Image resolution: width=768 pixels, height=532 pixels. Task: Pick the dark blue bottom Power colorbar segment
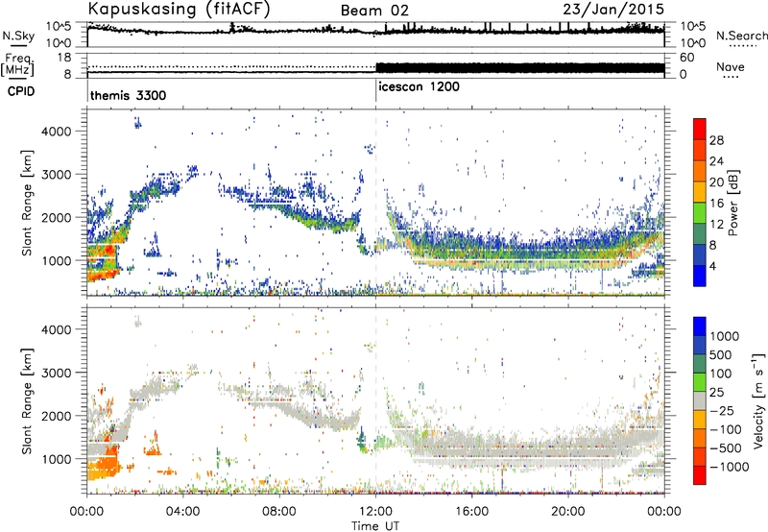700,276
